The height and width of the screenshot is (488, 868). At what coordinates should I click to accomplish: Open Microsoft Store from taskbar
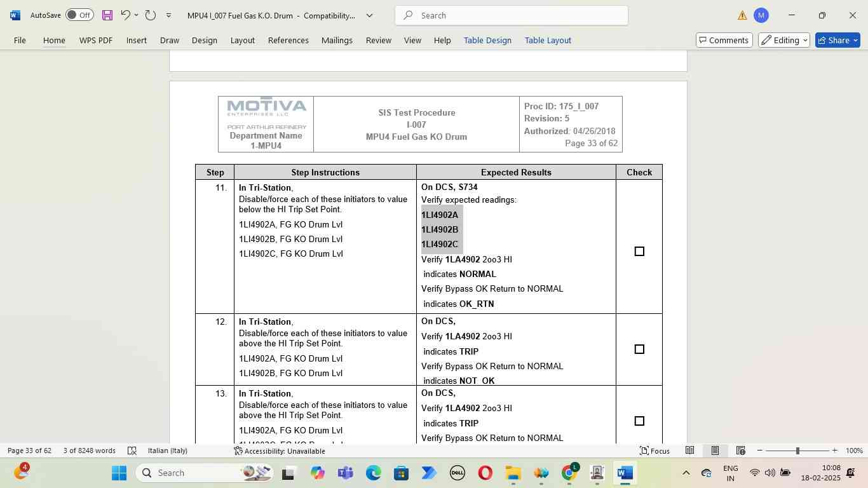(401, 473)
